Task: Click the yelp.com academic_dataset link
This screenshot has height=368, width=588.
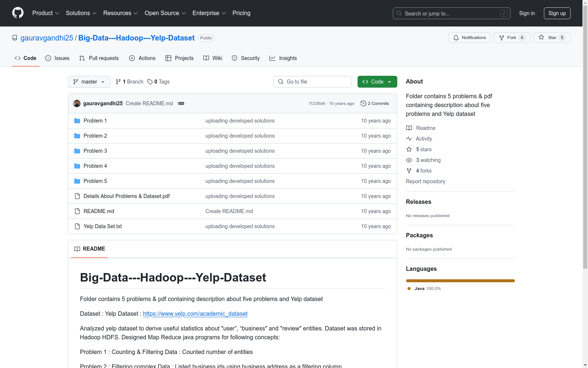Action: [195, 314]
